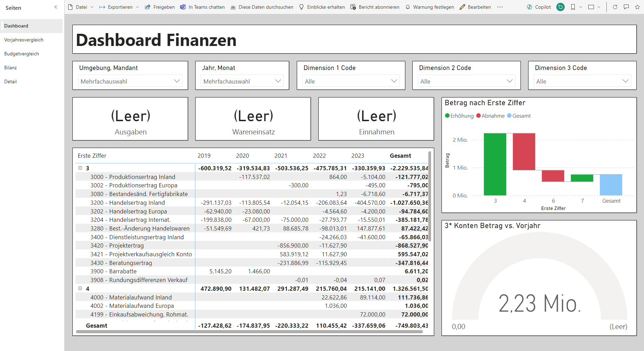The image size is (644, 351).
Task: Switch to the Vorjahresvergleich page
Action: coord(24,40)
